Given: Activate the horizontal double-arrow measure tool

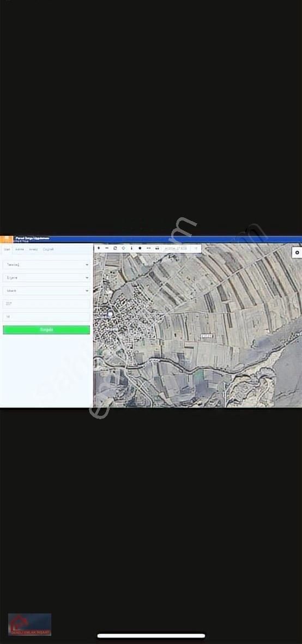Looking at the screenshot, I should [x=148, y=248].
